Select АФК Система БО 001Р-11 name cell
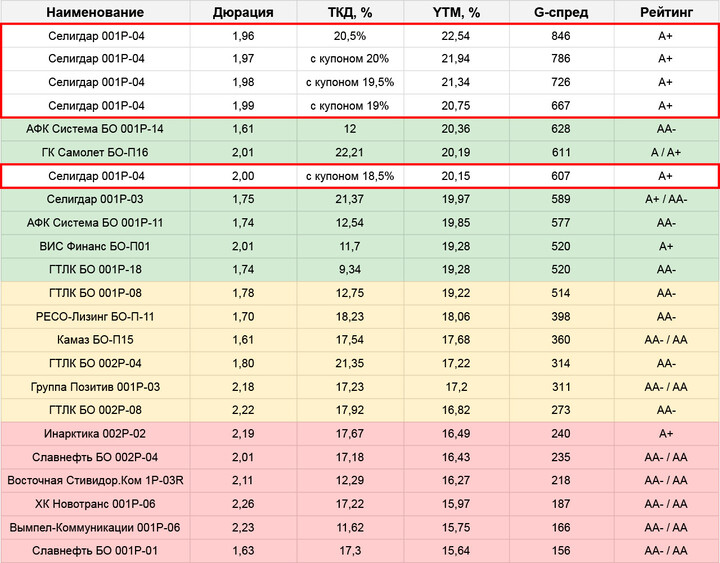The width and height of the screenshot is (720, 563). tap(95, 223)
